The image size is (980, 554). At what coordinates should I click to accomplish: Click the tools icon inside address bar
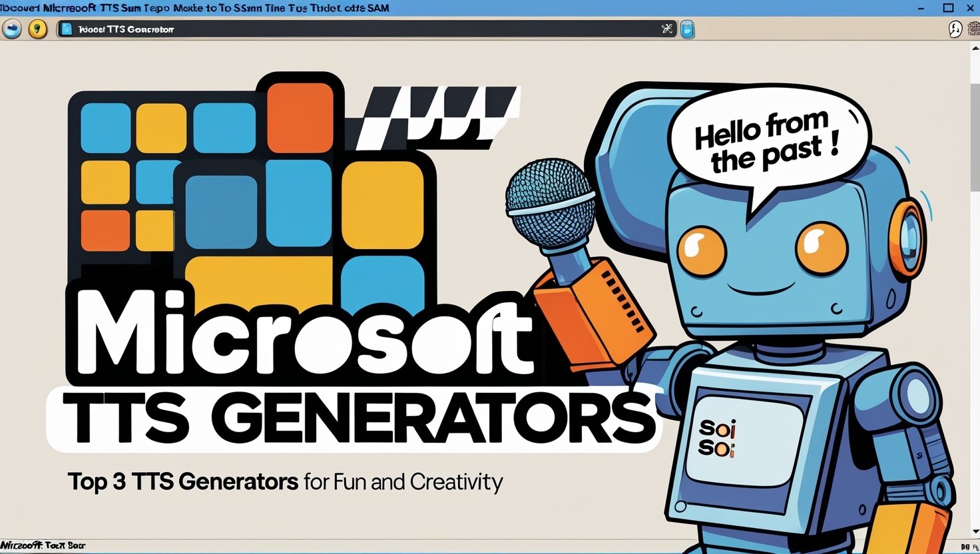tap(666, 29)
